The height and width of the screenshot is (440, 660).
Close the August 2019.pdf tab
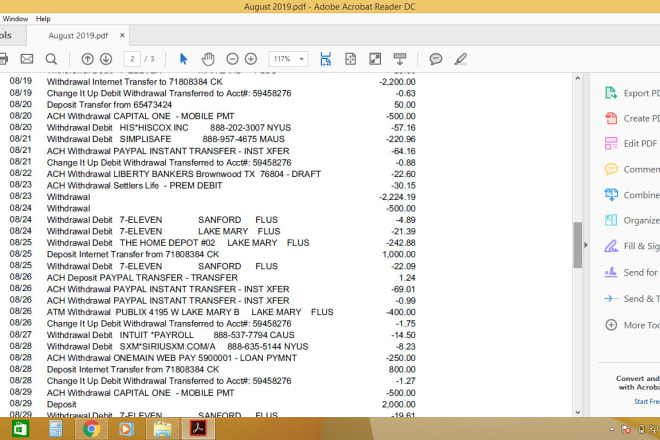(x=122, y=35)
